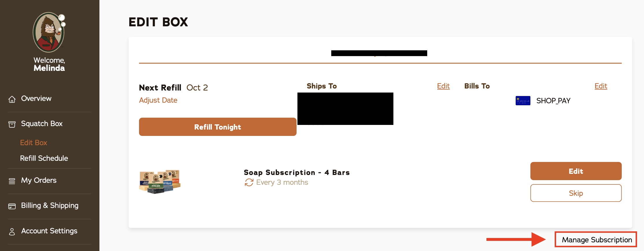
Task: Click the Sasquatch logo avatar
Action: pyautogui.click(x=49, y=32)
